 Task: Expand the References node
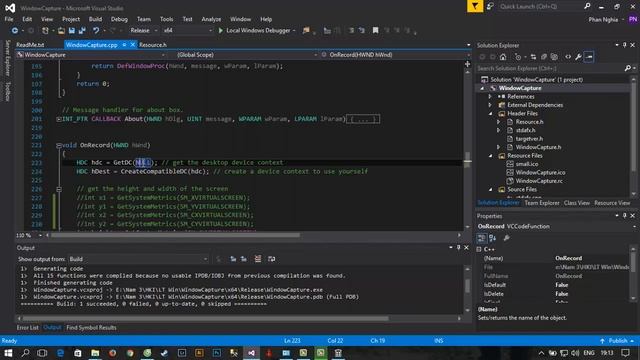(490, 97)
